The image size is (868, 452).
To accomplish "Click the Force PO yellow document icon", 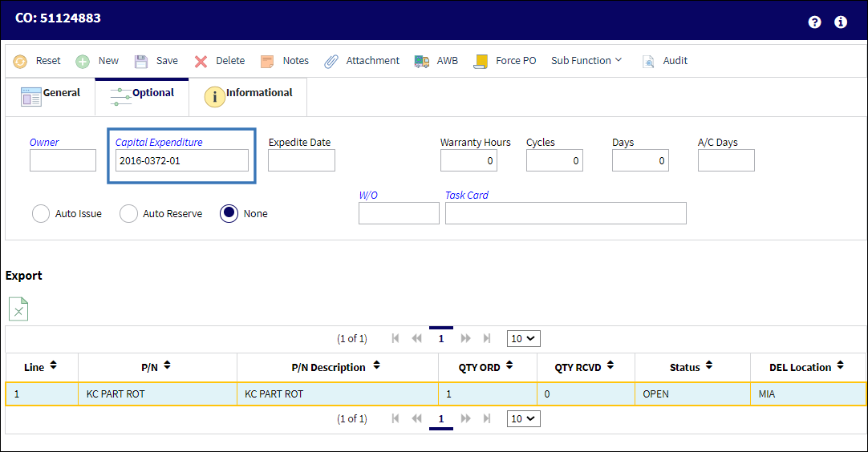I will 481,62.
